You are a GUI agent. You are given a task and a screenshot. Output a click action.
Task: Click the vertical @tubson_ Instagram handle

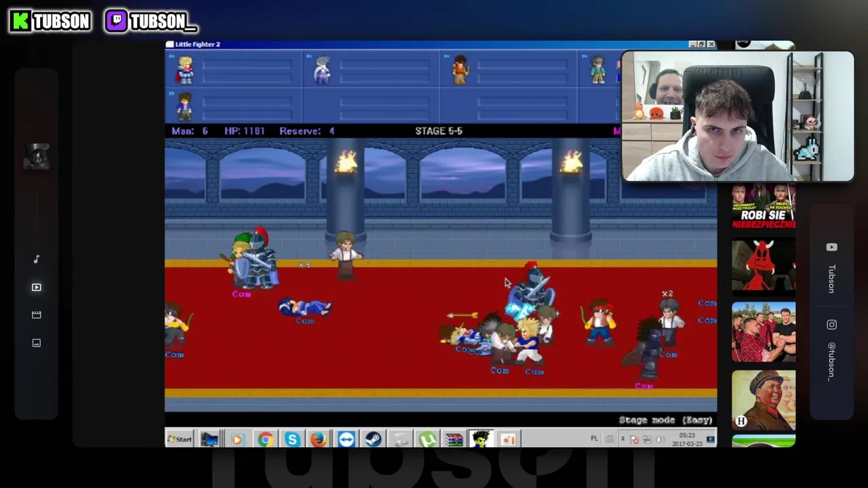(832, 361)
